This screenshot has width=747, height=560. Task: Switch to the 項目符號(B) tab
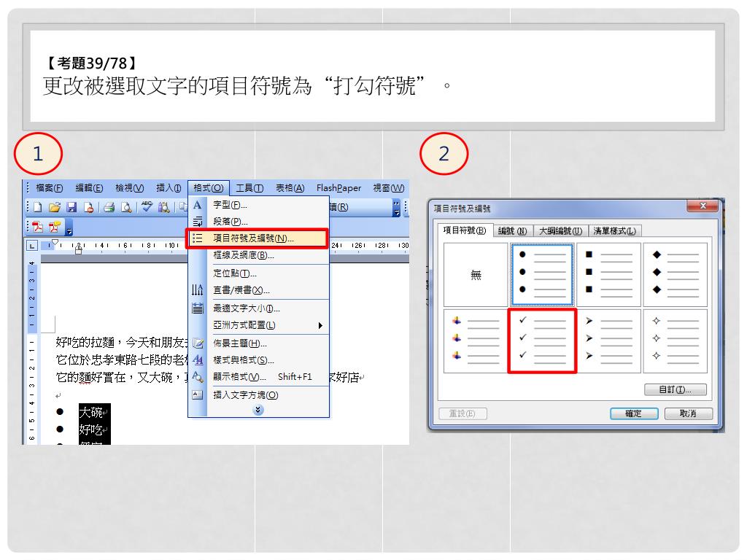(x=465, y=230)
